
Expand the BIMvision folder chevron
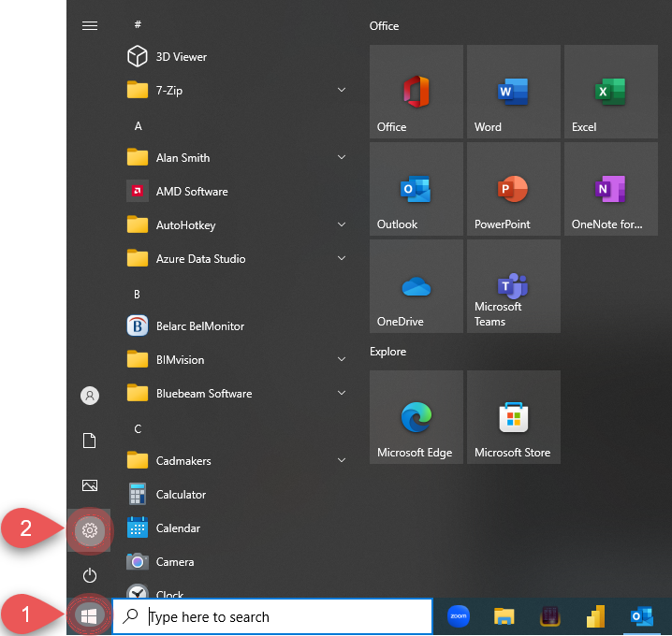click(x=342, y=359)
